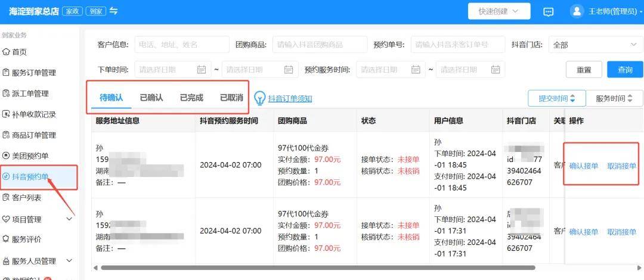Open calendar icon of 预约服务时间 end date
644x280 pixels.
tap(495, 70)
